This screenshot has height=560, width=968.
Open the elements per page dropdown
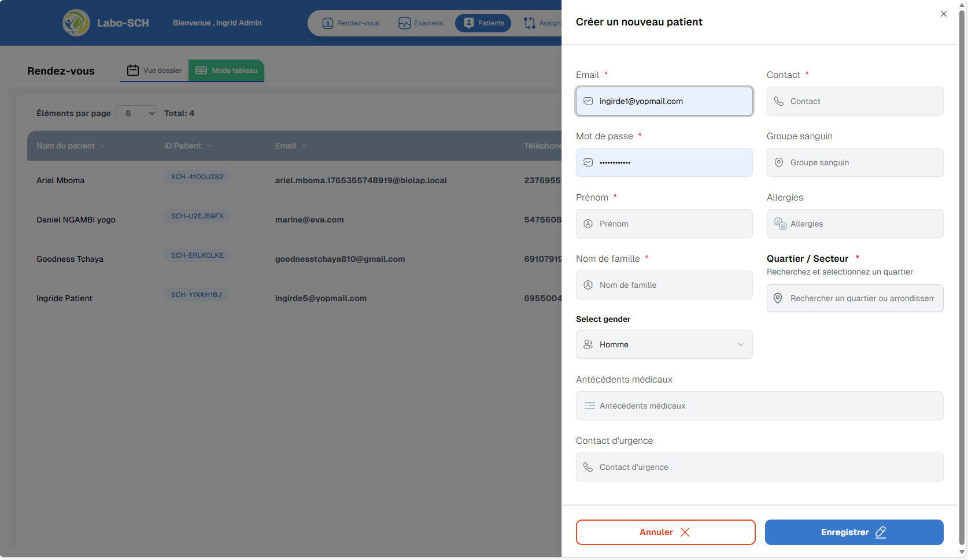pyautogui.click(x=136, y=113)
